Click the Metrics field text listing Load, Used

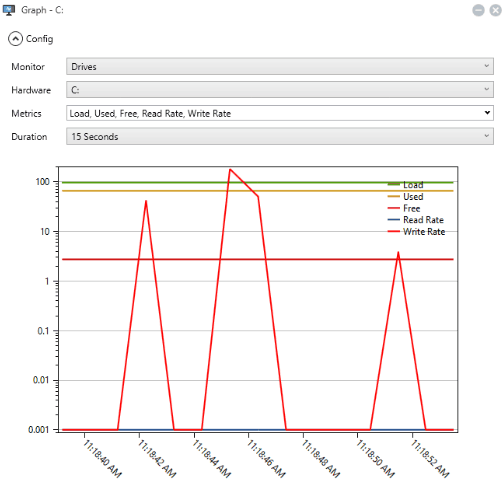[x=150, y=113]
